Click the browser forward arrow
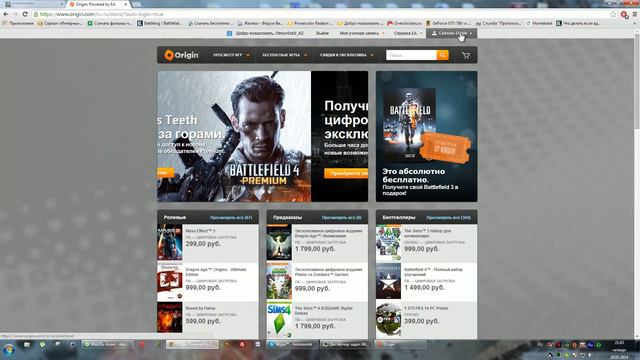Viewport: 640px width, 360px height. click(x=16, y=14)
